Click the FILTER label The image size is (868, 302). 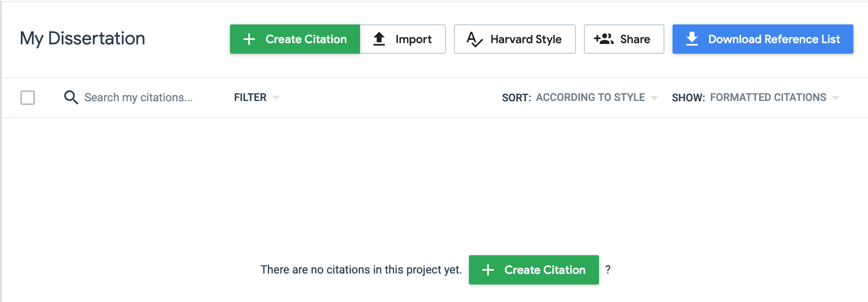[x=250, y=98]
